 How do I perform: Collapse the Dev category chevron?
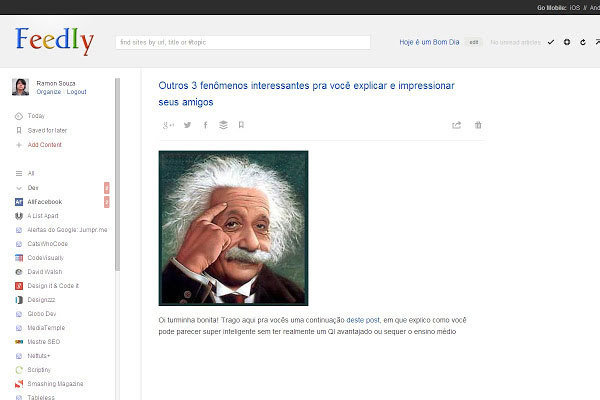(x=18, y=188)
